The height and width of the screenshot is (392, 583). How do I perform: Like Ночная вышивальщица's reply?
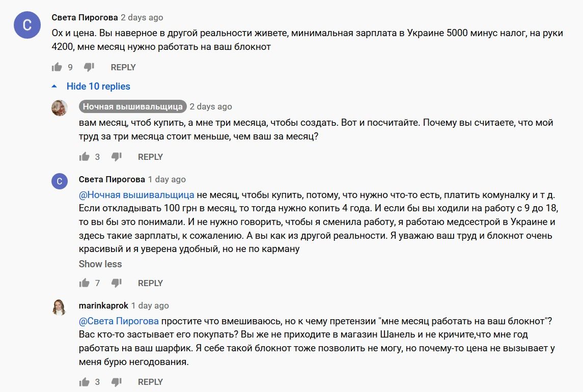click(85, 157)
